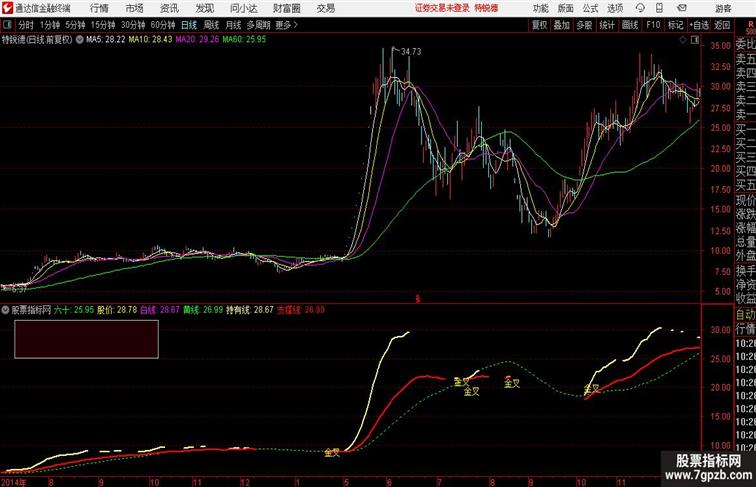756x487 pixels.
Task: Open the mail envelope icon
Action: point(681,8)
